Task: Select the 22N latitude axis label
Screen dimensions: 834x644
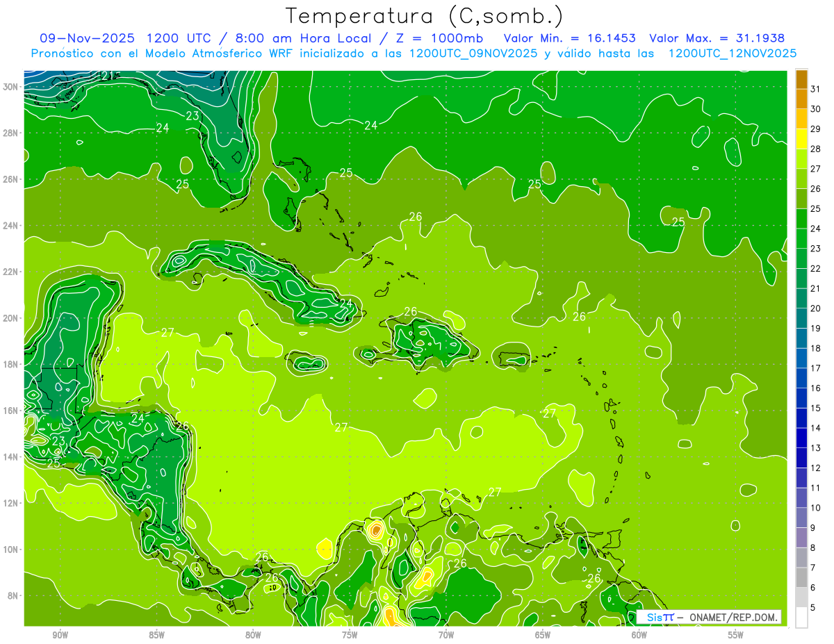Action: click(10, 272)
